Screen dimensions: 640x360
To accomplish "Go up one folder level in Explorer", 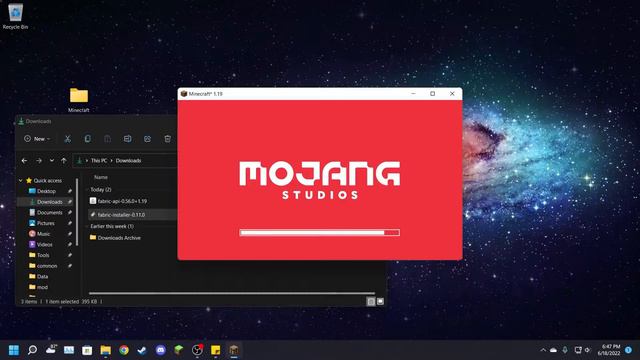I will click(x=64, y=161).
